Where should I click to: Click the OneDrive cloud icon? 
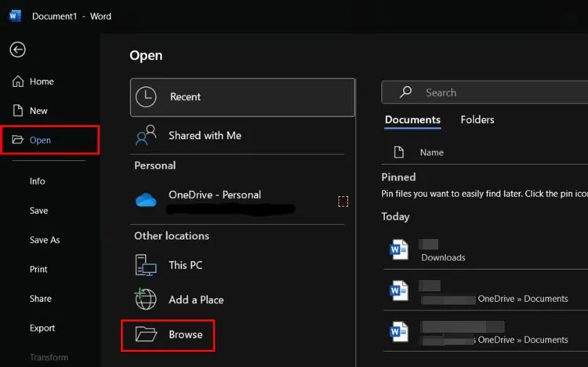click(146, 200)
